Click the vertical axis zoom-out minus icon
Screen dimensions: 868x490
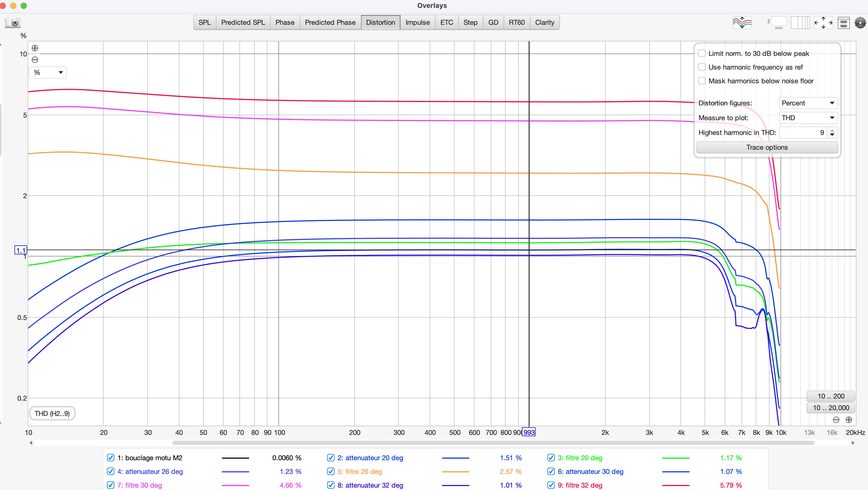35,60
